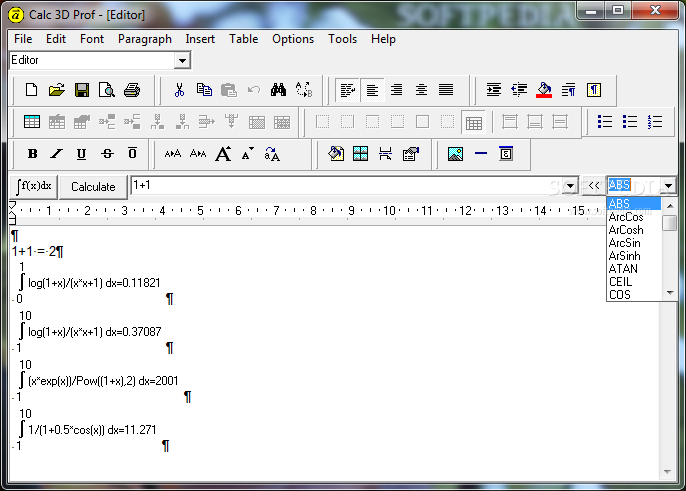Open the Insert menu
Screen dimensions: 686x491
point(200,39)
